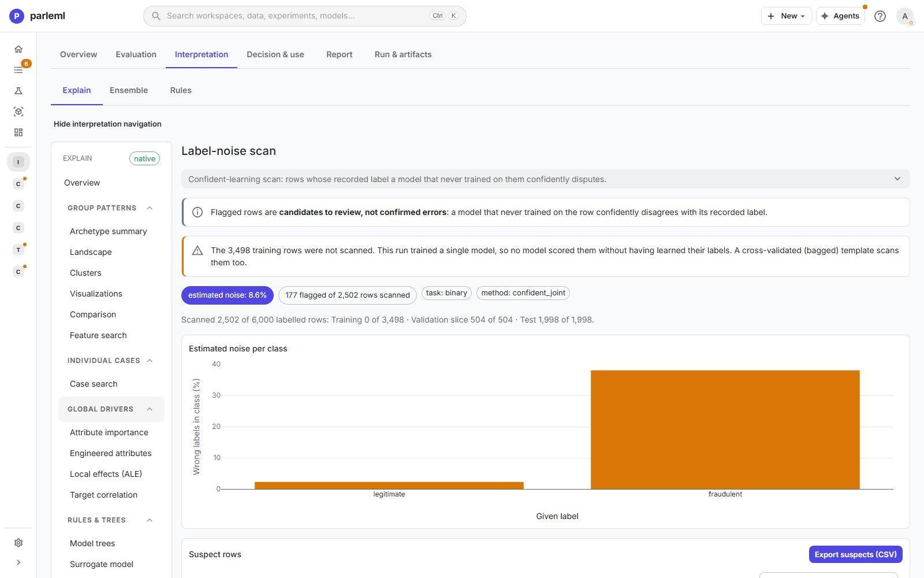Open the home icon in sidebar
The height and width of the screenshot is (578, 924).
(x=18, y=49)
